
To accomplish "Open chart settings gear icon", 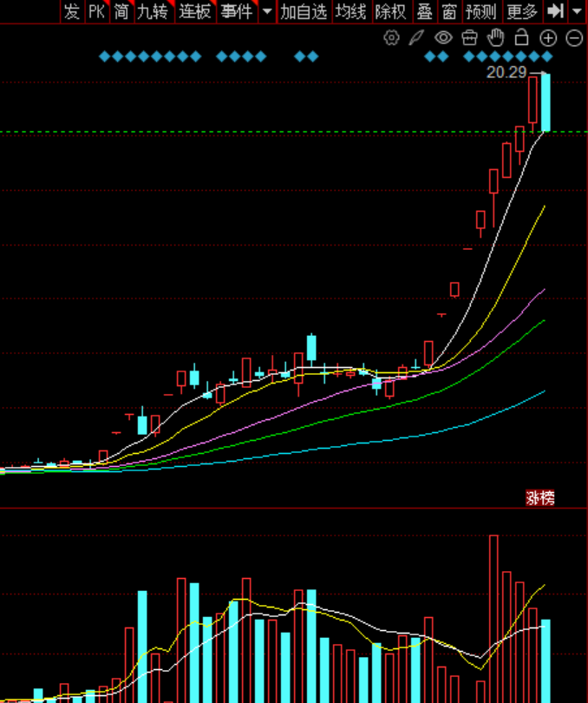I will click(x=391, y=37).
